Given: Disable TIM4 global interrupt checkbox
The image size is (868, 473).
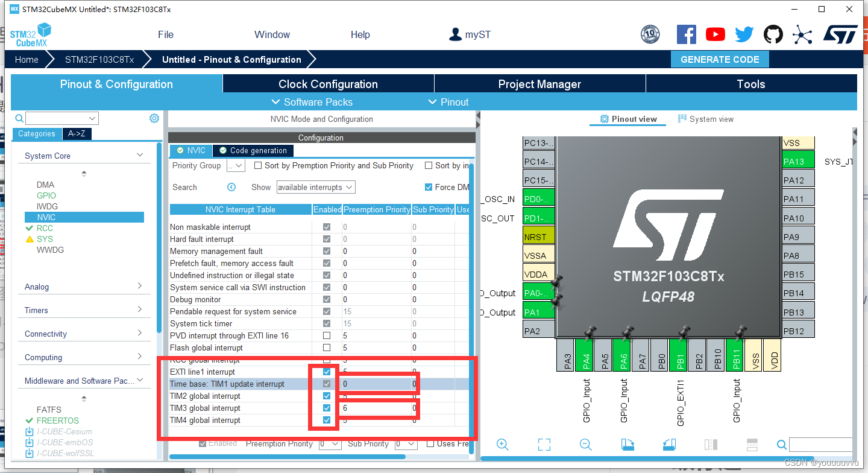Looking at the screenshot, I should [327, 420].
